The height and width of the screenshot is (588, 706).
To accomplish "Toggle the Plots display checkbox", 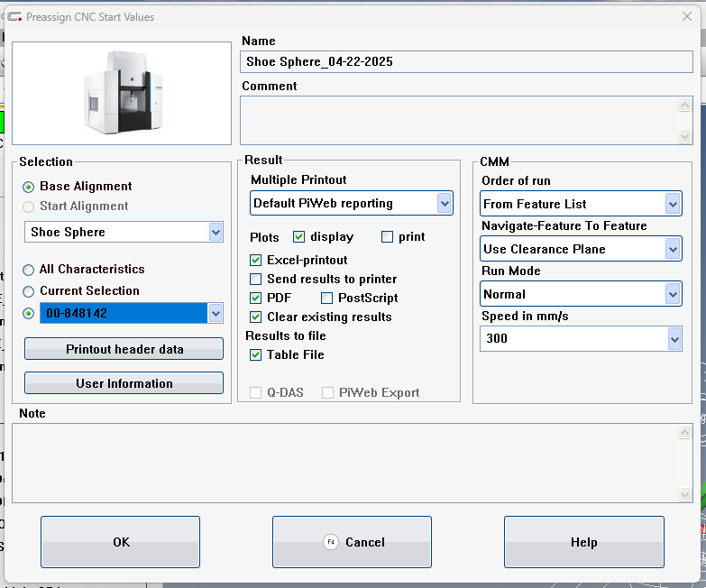I will [298, 237].
